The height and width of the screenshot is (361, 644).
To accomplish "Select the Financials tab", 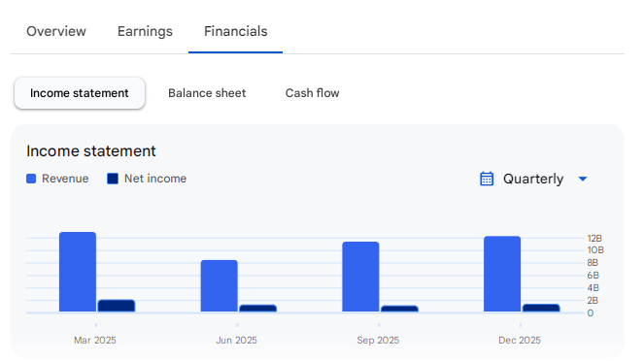I will (x=236, y=31).
